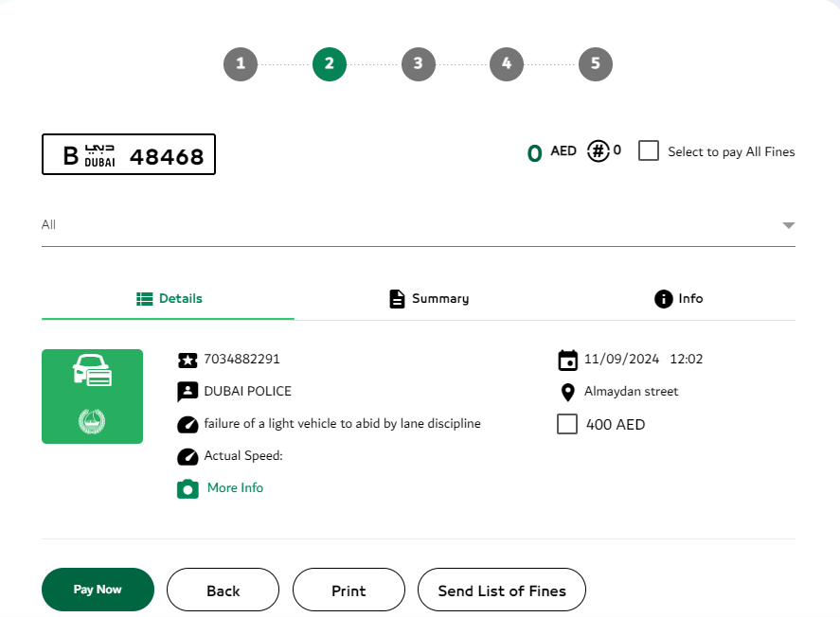Click the ticket number icon
The height and width of the screenshot is (617, 840).
188,360
